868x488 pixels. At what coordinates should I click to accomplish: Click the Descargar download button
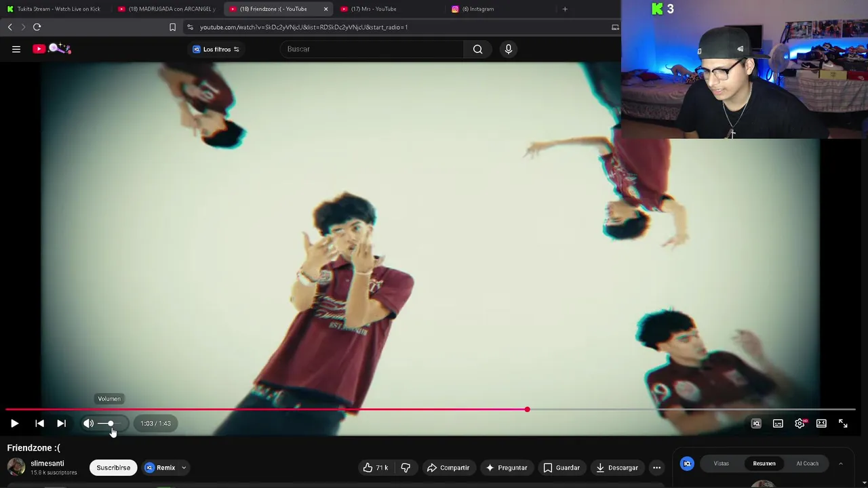(617, 468)
